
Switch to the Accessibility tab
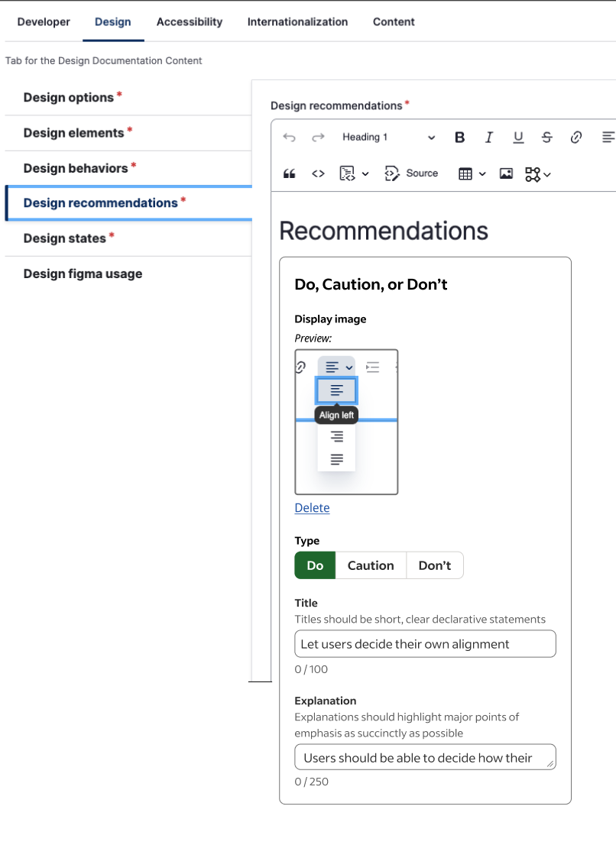click(190, 22)
